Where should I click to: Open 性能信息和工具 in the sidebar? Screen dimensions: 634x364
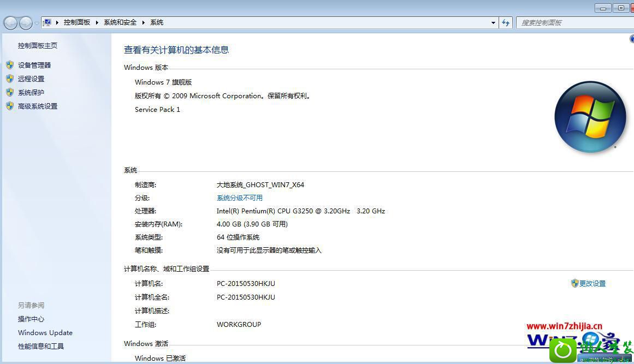[41, 347]
